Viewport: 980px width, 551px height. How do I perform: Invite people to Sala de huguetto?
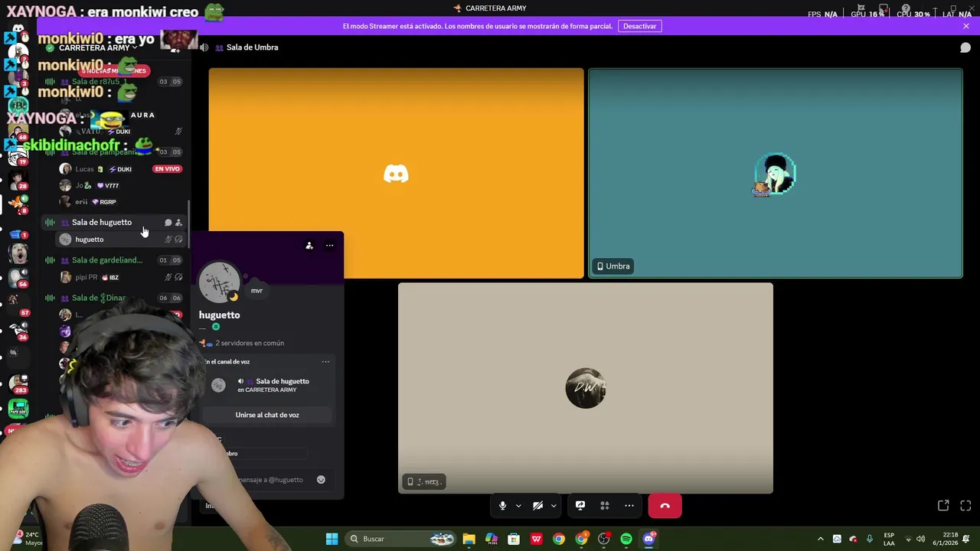178,223
